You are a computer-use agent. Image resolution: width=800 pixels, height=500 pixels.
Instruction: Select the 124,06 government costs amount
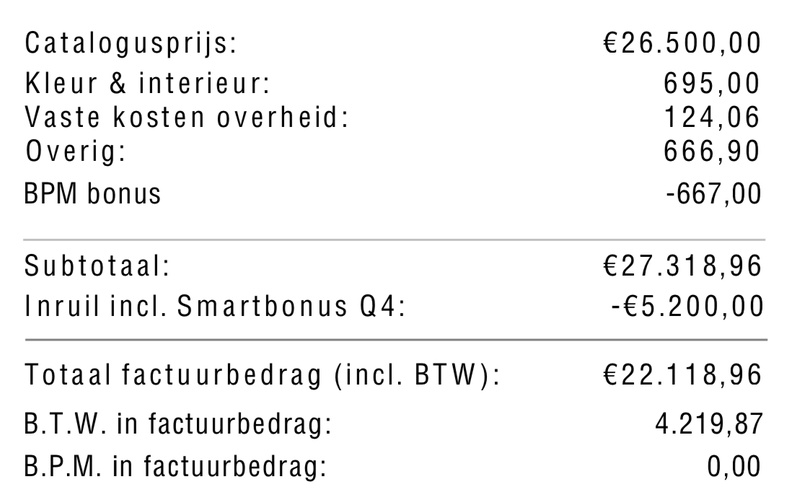pos(712,117)
